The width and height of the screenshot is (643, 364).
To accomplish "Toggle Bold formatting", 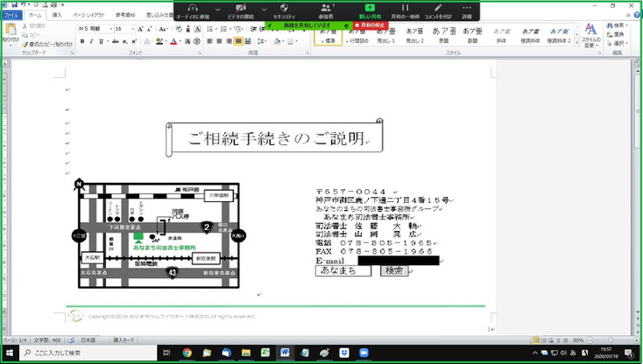I will tap(82, 41).
